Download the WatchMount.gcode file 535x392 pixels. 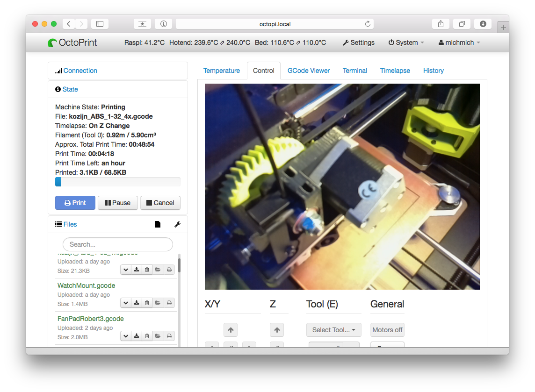[x=137, y=303]
